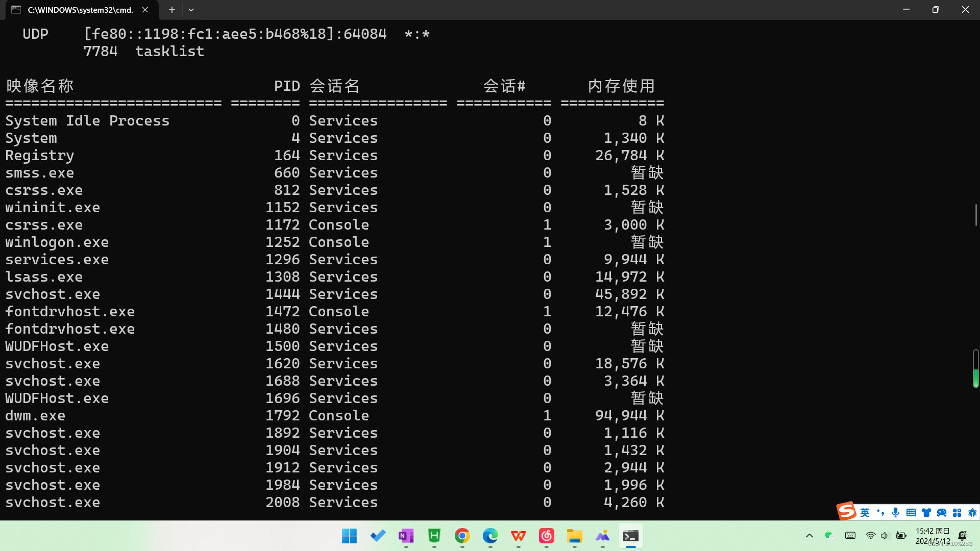This screenshot has width=980, height=551.
Task: Toggle do-not-disturb notification bell
Action: point(963,536)
